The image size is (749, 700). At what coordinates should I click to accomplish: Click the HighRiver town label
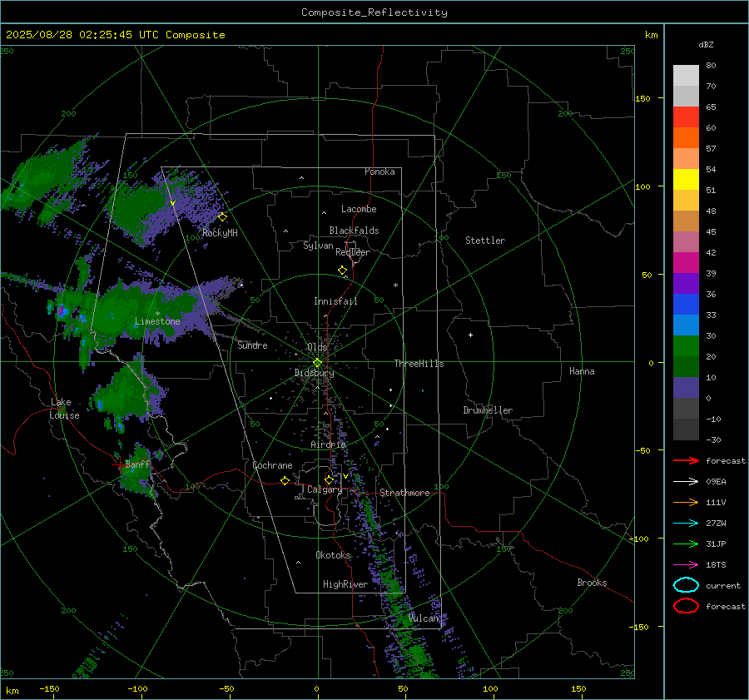pos(345,584)
